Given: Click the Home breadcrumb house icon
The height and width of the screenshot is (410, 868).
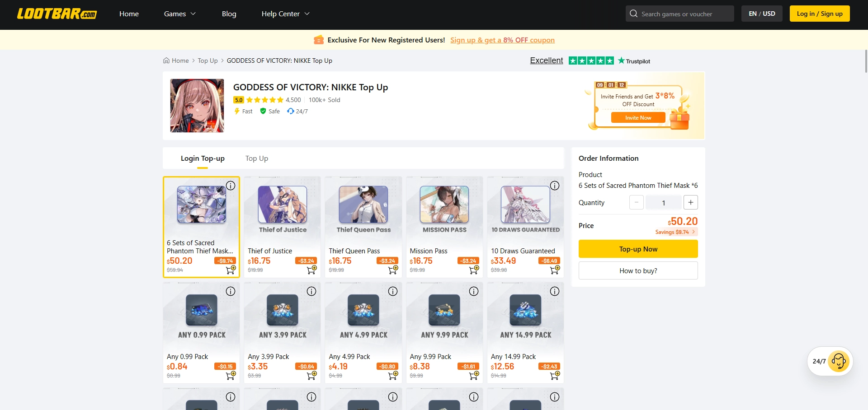Looking at the screenshot, I should point(166,61).
